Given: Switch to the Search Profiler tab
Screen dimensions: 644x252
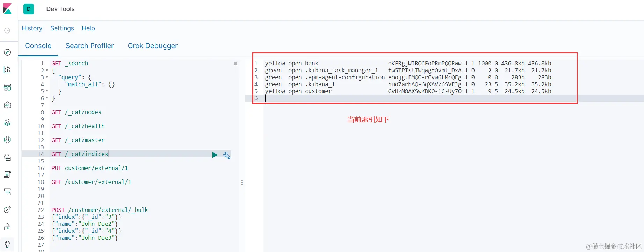Looking at the screenshot, I should click(89, 46).
